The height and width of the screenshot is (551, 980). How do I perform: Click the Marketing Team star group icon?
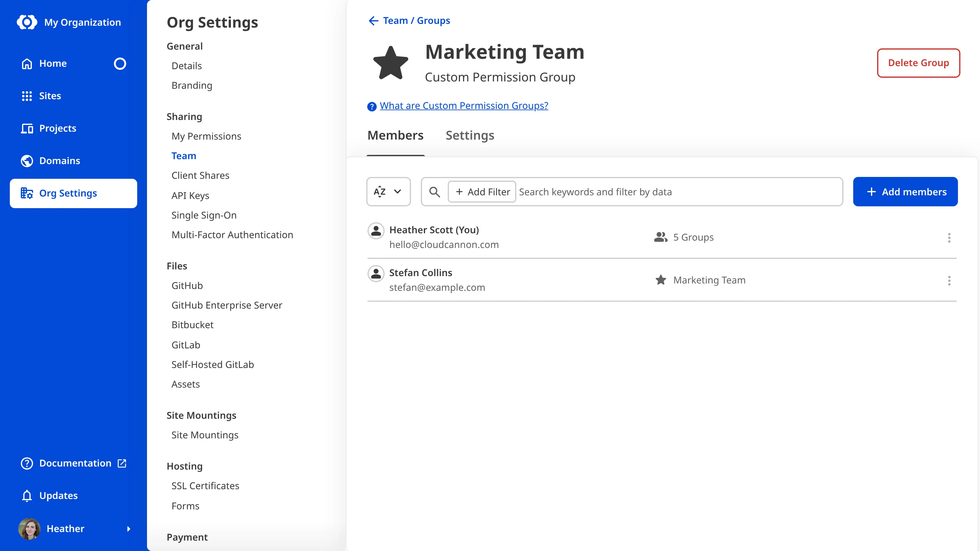click(x=391, y=63)
